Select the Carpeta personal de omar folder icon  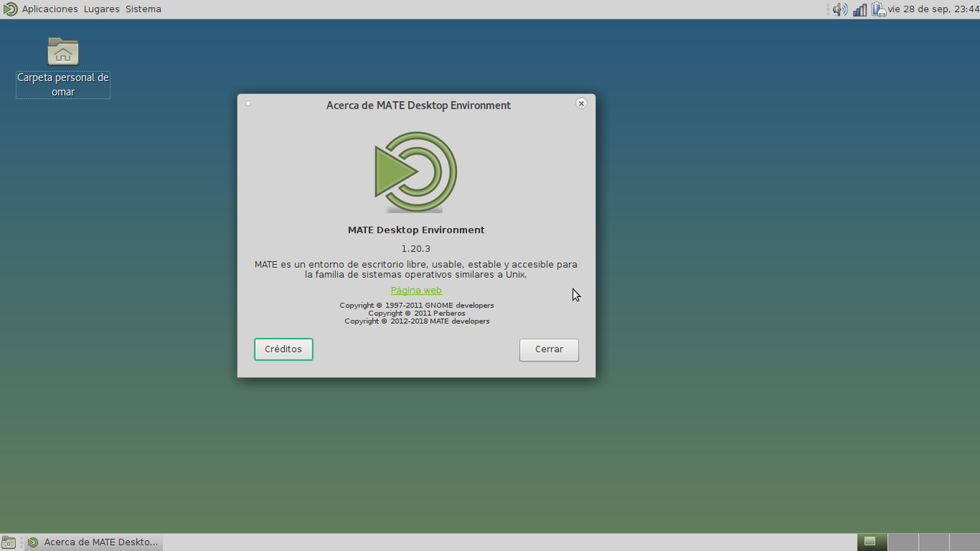pos(63,51)
